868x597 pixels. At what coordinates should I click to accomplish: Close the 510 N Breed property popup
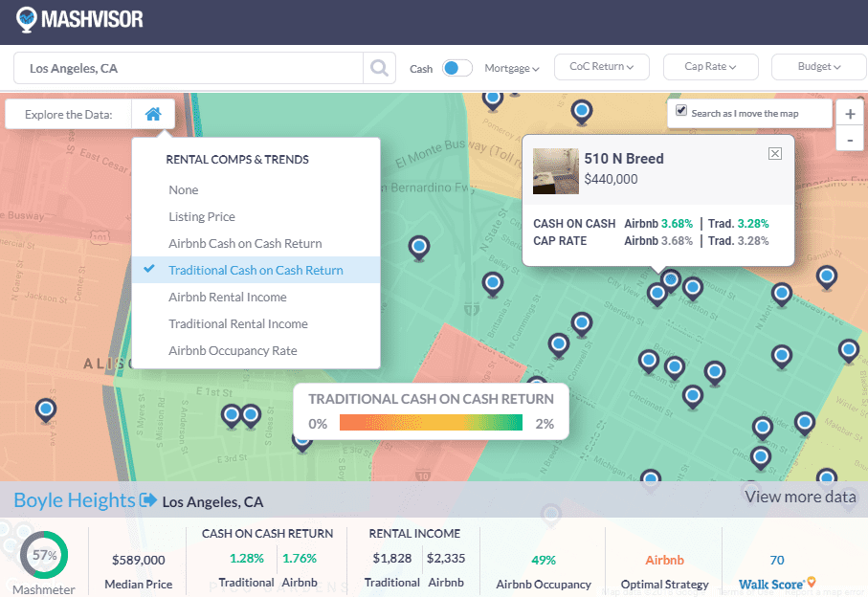click(775, 154)
